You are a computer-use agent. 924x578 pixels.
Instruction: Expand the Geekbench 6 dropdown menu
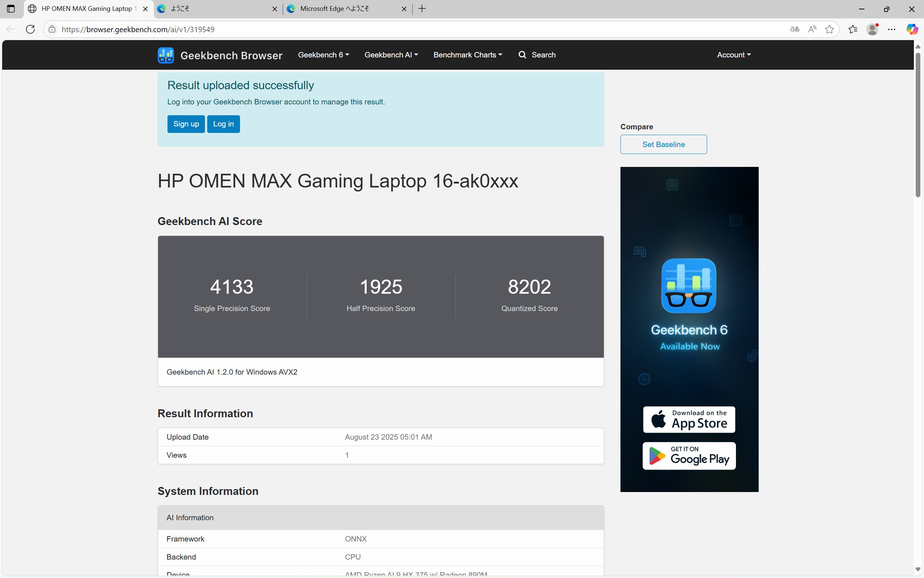click(x=323, y=55)
